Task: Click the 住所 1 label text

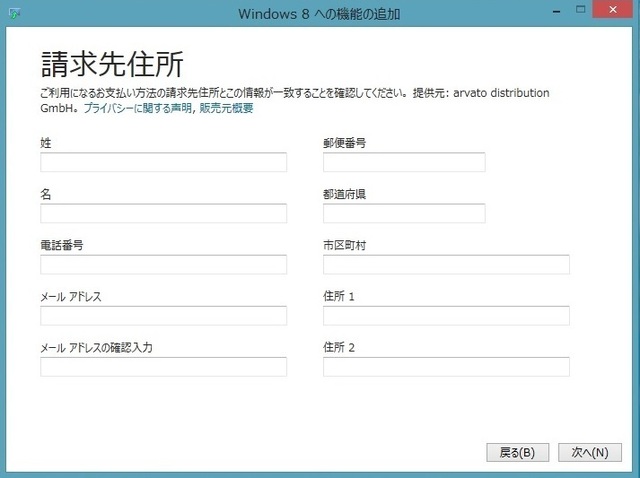Action: 339,296
